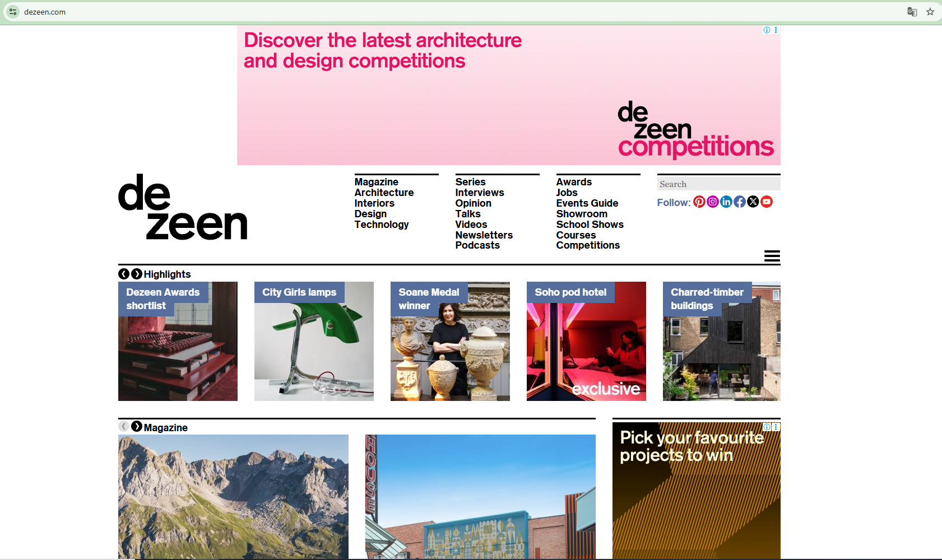Open the Interiors section

click(374, 203)
